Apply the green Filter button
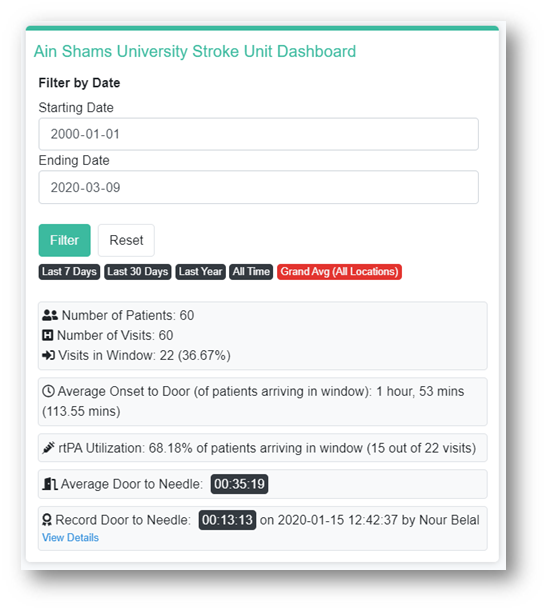 coord(64,240)
